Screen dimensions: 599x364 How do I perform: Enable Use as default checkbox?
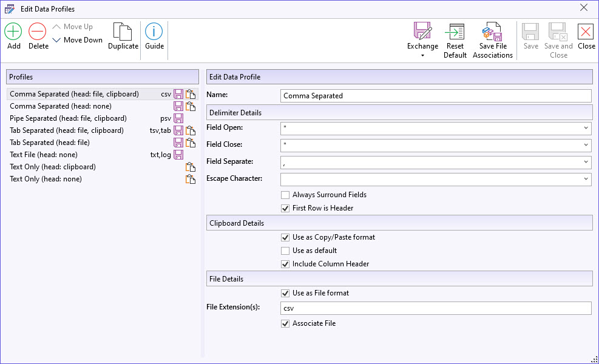[x=285, y=251]
